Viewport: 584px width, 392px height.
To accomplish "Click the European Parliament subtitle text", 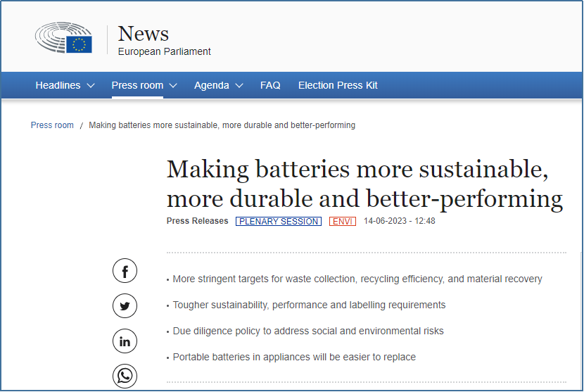I will click(164, 51).
